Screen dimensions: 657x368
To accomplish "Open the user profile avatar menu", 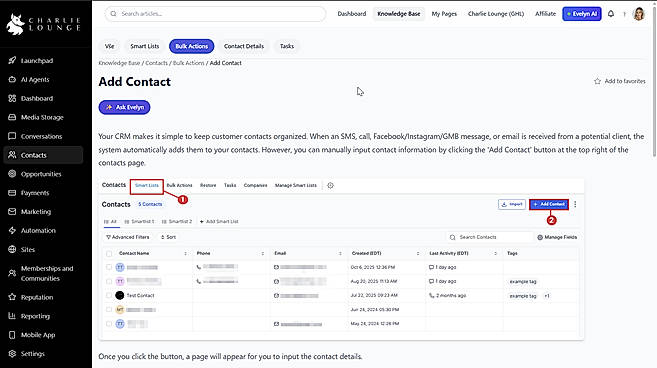I will (x=639, y=14).
